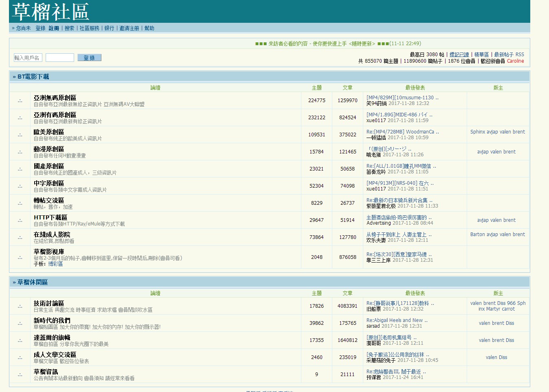The width and height of the screenshot is (549, 392).
Task: Click the empty password input field
Action: click(x=60, y=58)
